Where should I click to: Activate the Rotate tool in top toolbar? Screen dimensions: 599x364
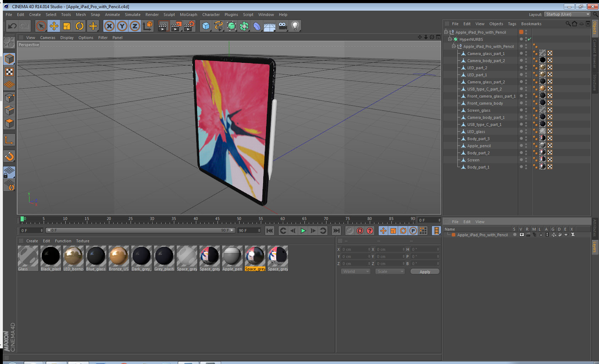pyautogui.click(x=79, y=26)
